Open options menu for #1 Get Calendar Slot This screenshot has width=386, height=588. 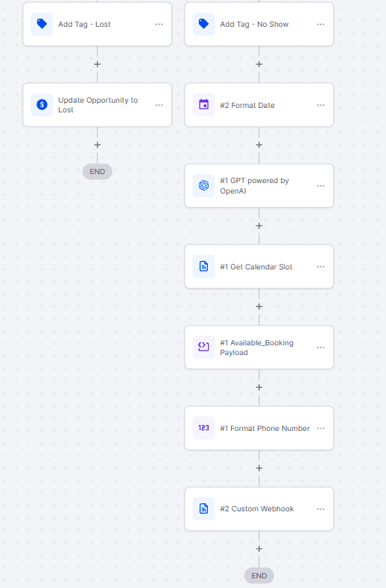(x=320, y=266)
